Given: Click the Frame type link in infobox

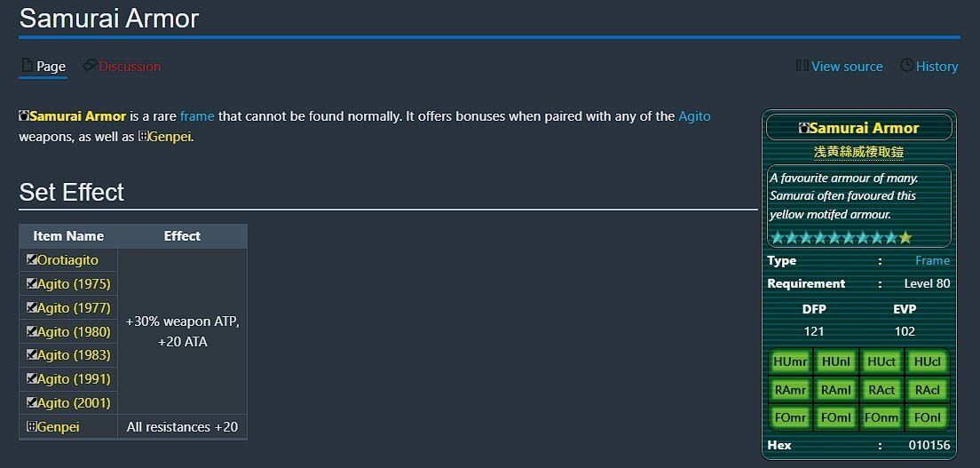Looking at the screenshot, I should (932, 261).
